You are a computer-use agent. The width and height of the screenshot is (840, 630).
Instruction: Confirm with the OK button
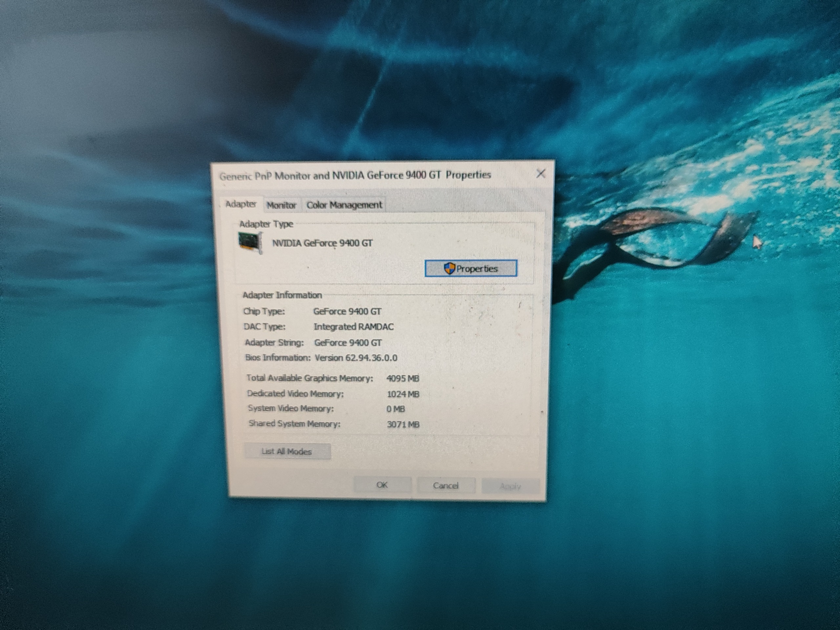click(x=382, y=485)
